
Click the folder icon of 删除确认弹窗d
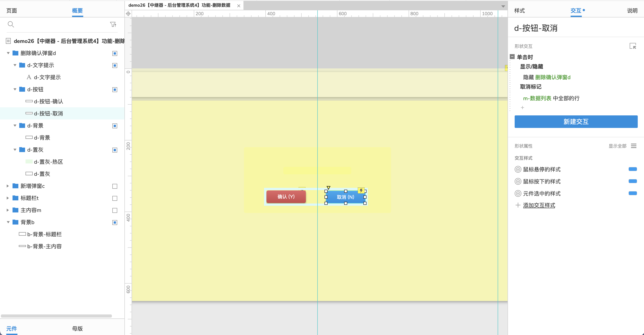coord(15,53)
